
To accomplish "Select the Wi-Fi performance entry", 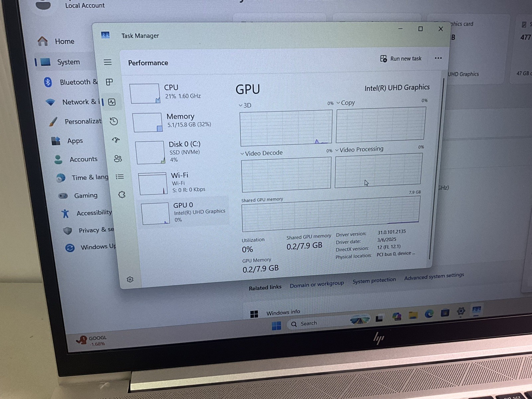I will (x=184, y=183).
